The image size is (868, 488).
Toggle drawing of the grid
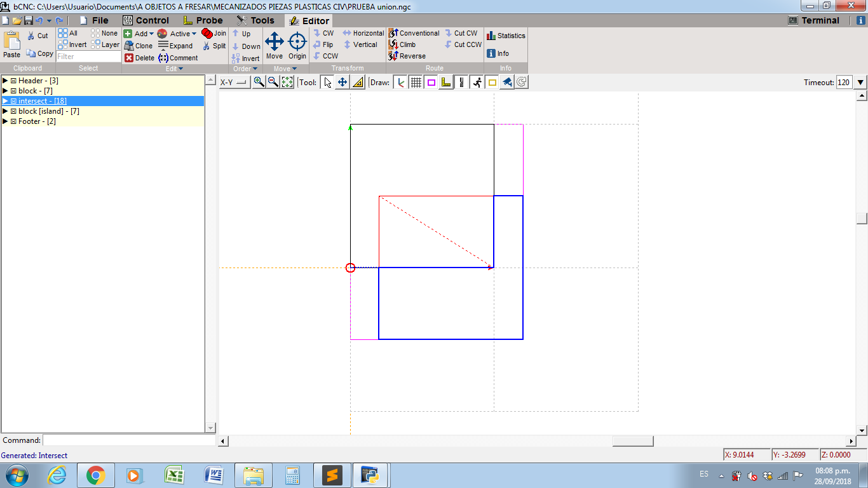pyautogui.click(x=416, y=82)
